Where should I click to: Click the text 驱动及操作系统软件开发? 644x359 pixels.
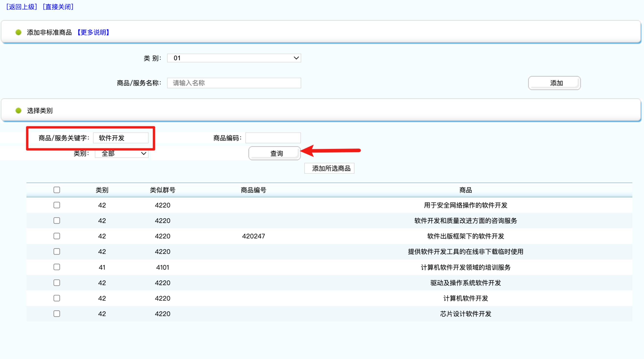click(x=466, y=283)
